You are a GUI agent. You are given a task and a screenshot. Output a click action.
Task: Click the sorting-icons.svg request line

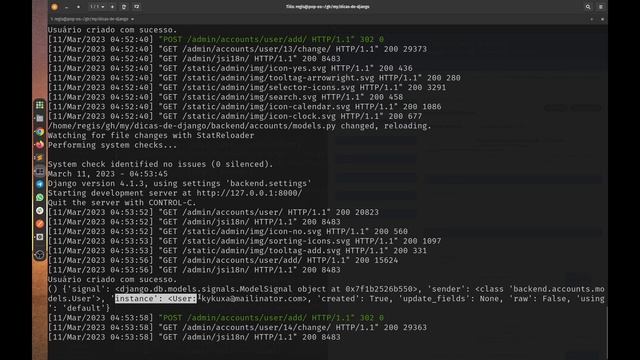pyautogui.click(x=245, y=241)
